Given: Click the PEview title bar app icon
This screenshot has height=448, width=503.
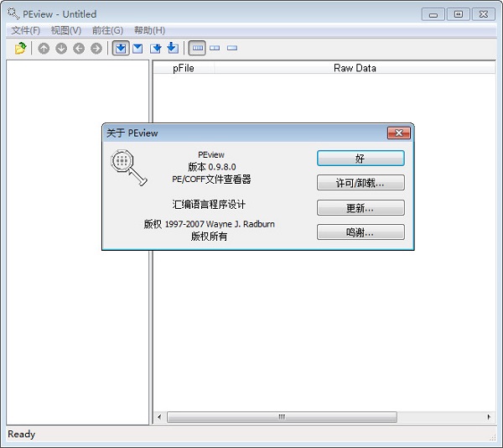Looking at the screenshot, I should pos(13,13).
